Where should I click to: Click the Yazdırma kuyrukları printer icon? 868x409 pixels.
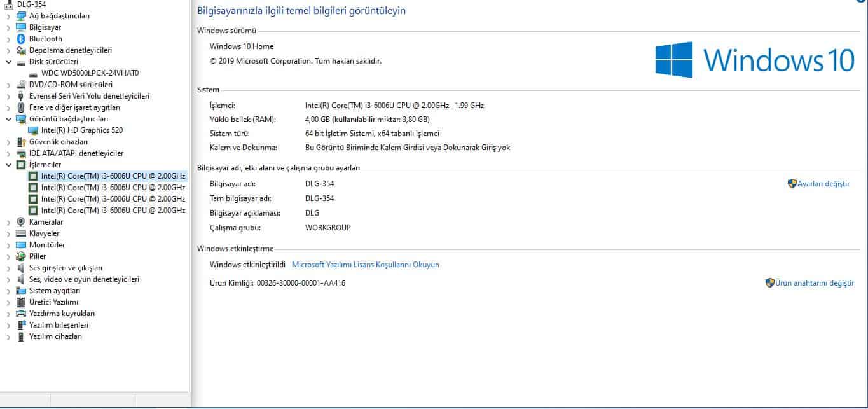pos(21,314)
